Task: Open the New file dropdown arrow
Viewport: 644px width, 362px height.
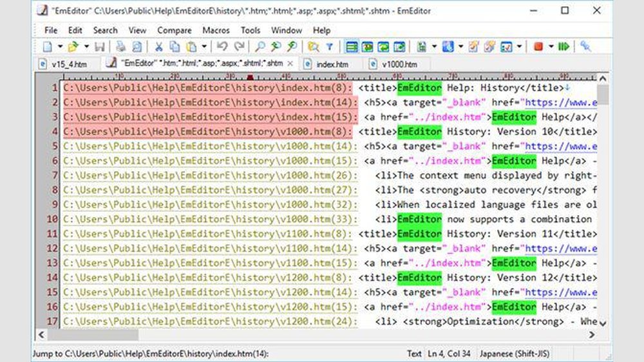Action: click(x=60, y=47)
